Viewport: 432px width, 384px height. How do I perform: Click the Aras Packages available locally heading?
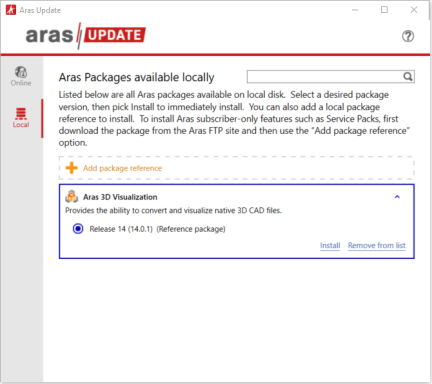click(x=136, y=77)
